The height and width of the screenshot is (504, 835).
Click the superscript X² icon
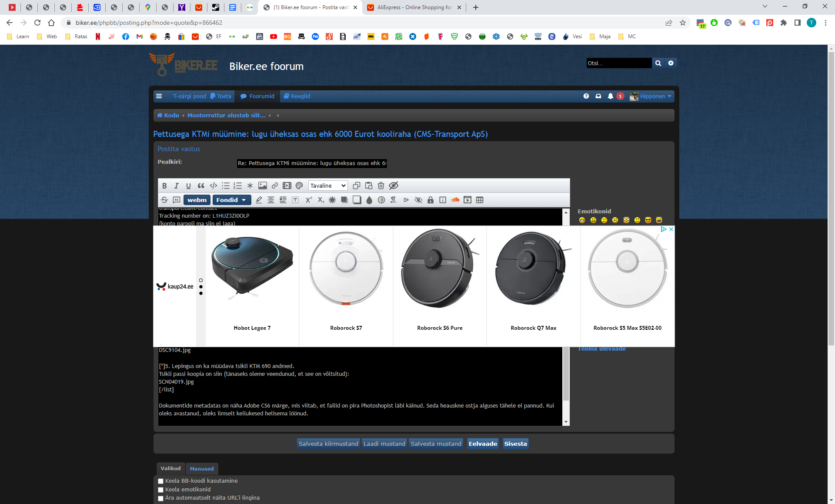[x=308, y=200]
